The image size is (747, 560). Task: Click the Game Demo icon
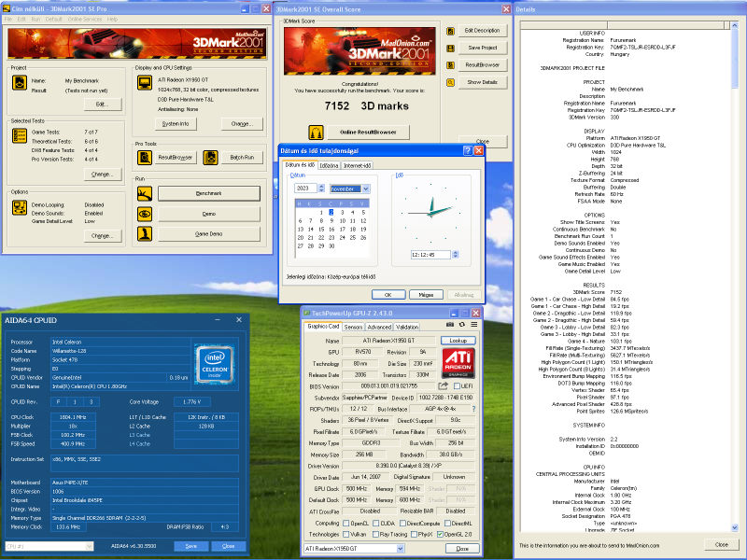(x=145, y=234)
